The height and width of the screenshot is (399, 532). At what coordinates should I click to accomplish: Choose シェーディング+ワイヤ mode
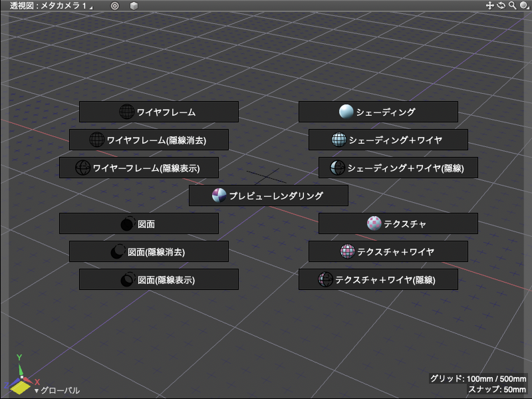click(388, 140)
